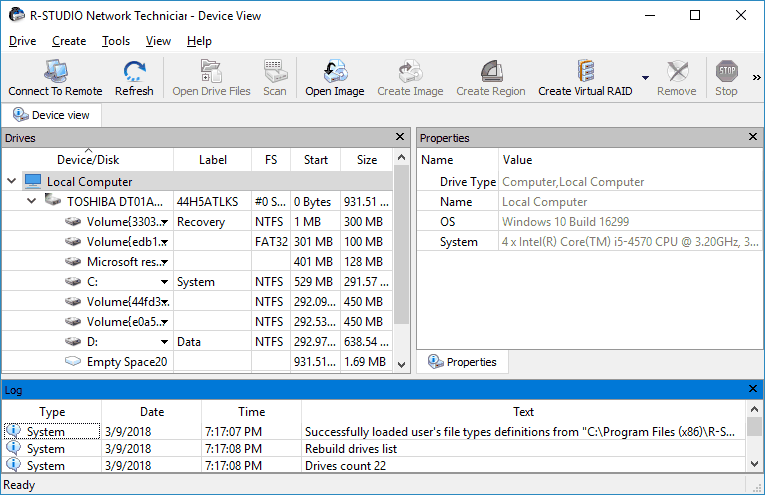Open dropdown arrow for Microsoft res. row

(x=165, y=262)
